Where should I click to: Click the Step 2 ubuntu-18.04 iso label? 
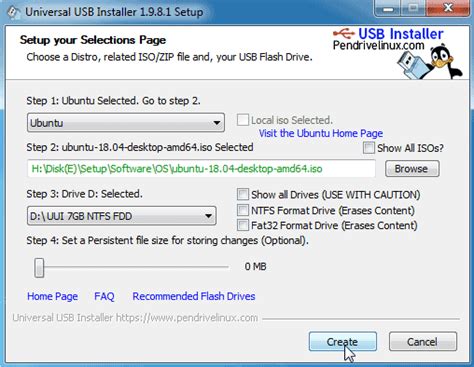[140, 147]
